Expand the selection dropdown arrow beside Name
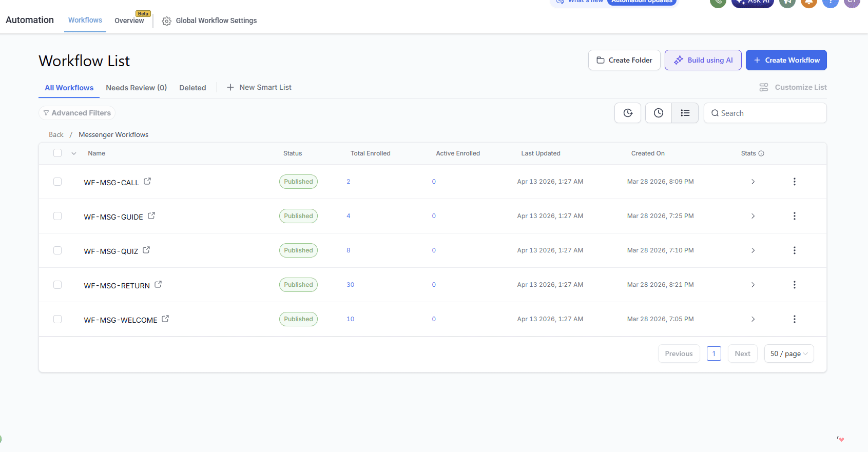 [x=74, y=153]
